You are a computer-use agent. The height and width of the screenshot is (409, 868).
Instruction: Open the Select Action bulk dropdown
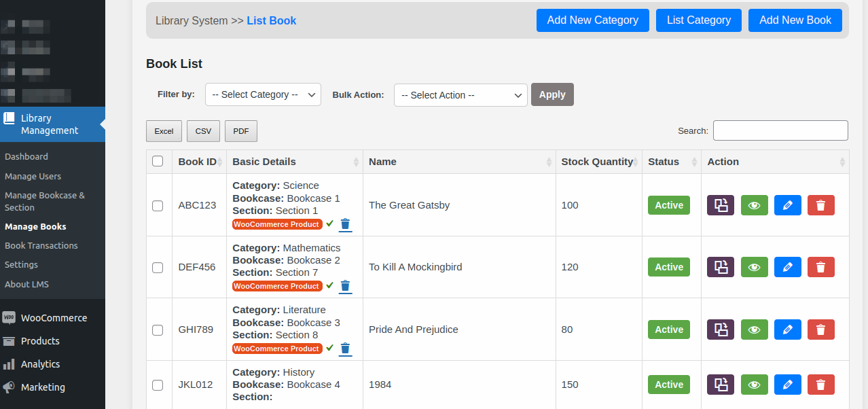[x=460, y=95]
